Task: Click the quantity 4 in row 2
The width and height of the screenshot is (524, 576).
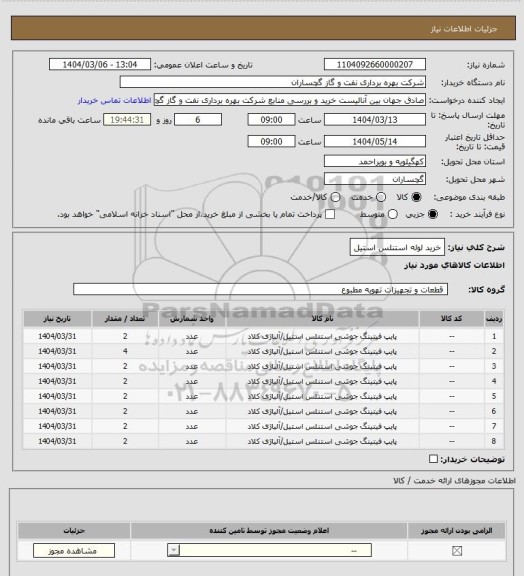Action: pyautogui.click(x=125, y=351)
